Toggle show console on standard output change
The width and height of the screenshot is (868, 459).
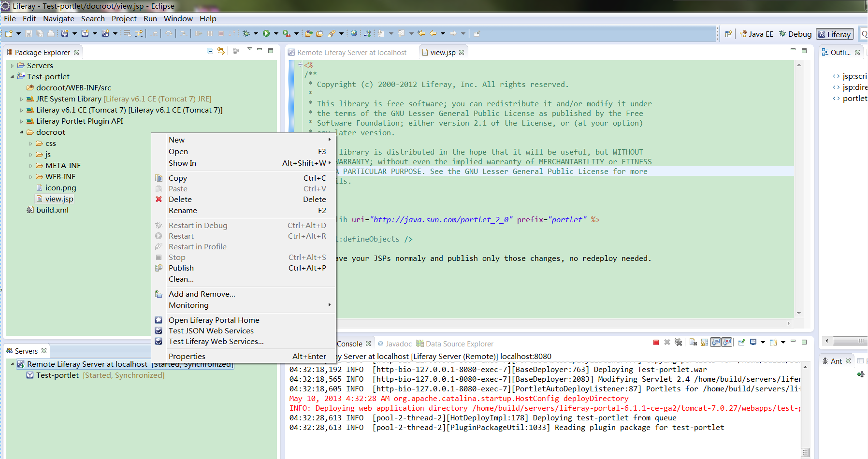(x=716, y=343)
